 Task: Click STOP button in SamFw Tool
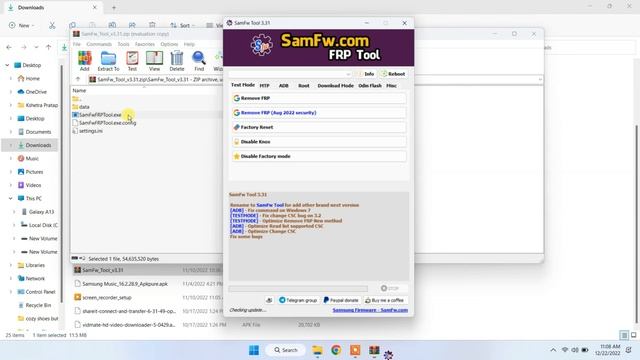[390, 288]
